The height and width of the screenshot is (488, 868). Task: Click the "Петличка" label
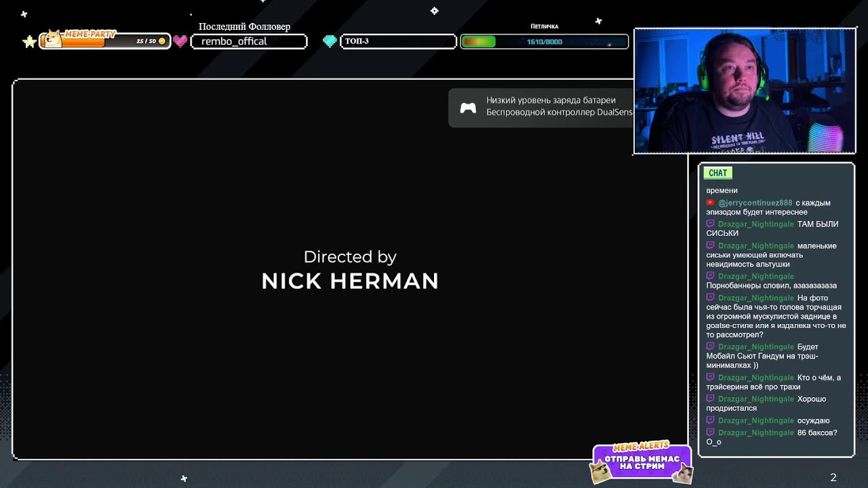tap(545, 26)
